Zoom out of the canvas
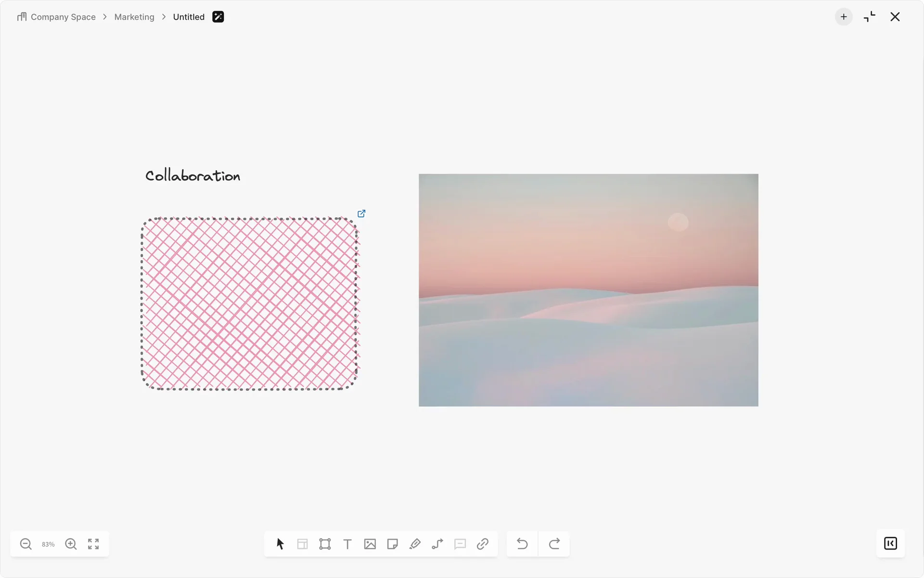The image size is (924, 578). (26, 544)
